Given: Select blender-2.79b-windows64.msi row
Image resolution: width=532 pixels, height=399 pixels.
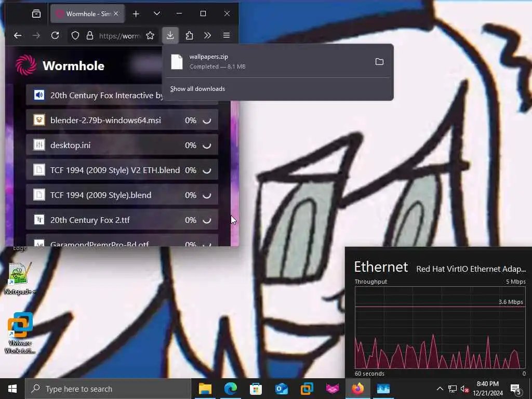Looking at the screenshot, I should coord(122,120).
